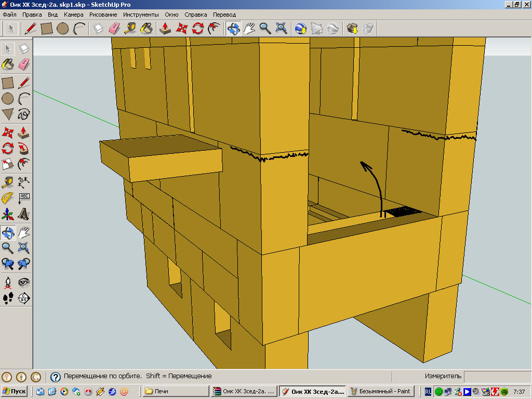Screen dimensions: 532x399
Task: Click Zoom Extents in the top toolbar
Action: pyautogui.click(x=281, y=28)
